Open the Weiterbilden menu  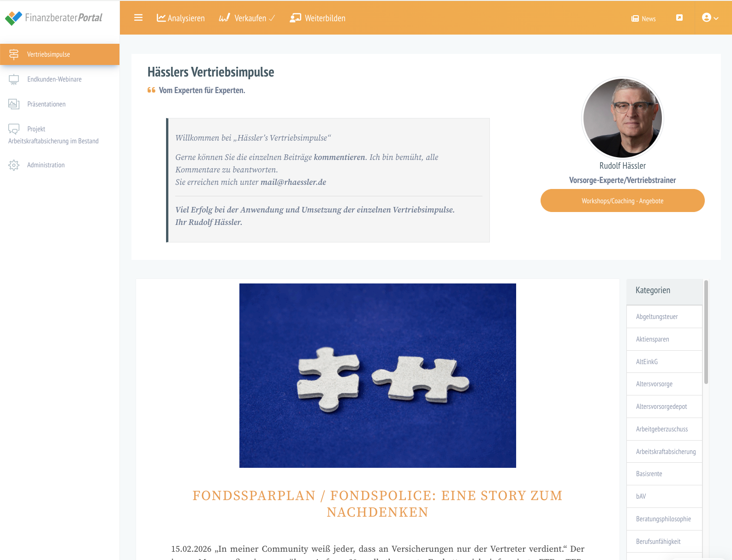[317, 18]
